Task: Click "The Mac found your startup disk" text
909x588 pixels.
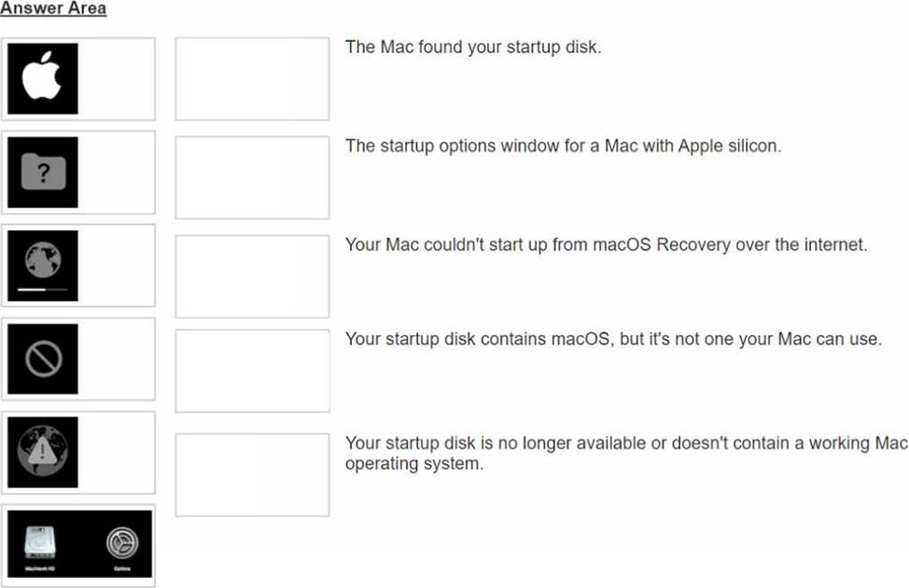Action: (473, 47)
